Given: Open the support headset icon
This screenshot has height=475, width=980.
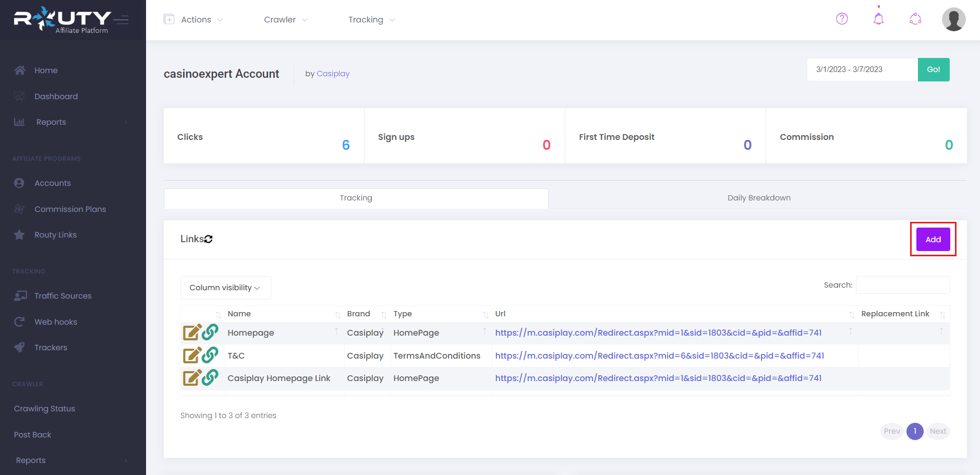Looking at the screenshot, I should 915,19.
